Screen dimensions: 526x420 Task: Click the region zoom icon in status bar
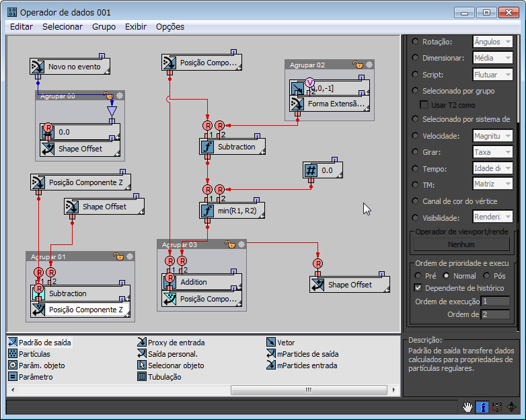click(x=497, y=407)
